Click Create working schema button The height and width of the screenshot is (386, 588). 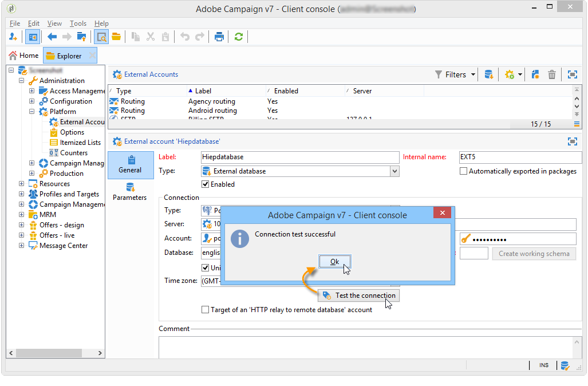(534, 254)
